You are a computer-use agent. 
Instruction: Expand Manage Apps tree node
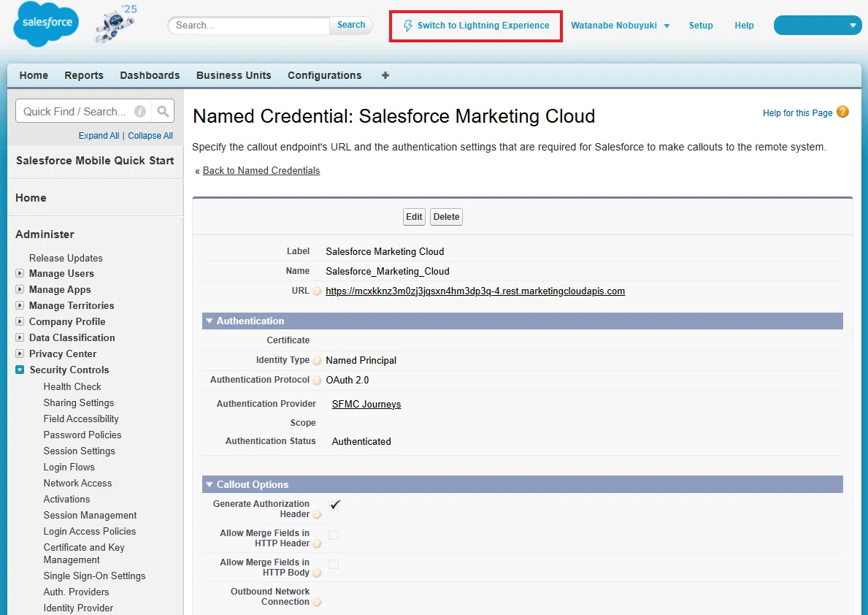pos(20,289)
